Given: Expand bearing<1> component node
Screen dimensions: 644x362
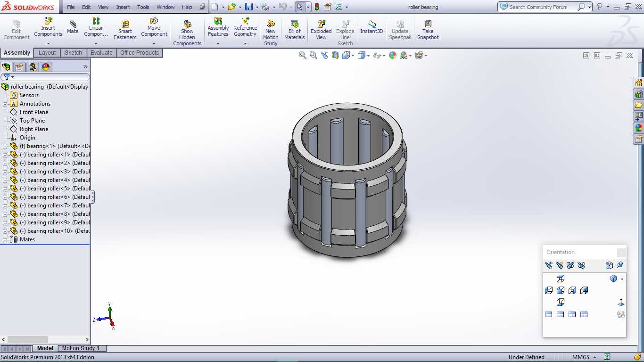Looking at the screenshot, I should (x=5, y=146).
